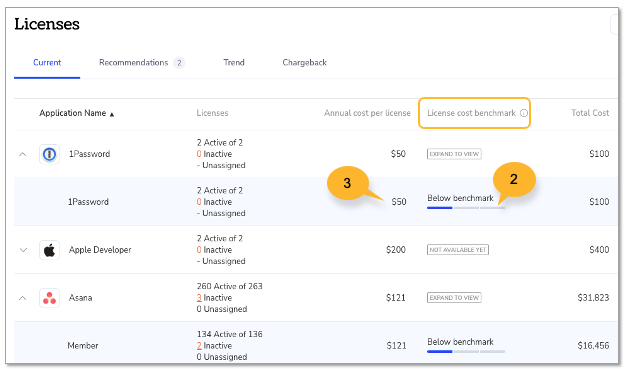Click the 1Password application name beside its logo

[x=89, y=154]
